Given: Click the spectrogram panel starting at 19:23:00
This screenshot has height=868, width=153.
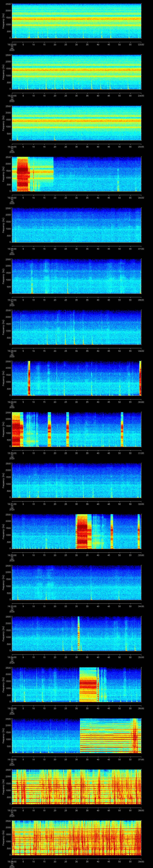Looking at the screenshot, I should click(x=76, y=72).
